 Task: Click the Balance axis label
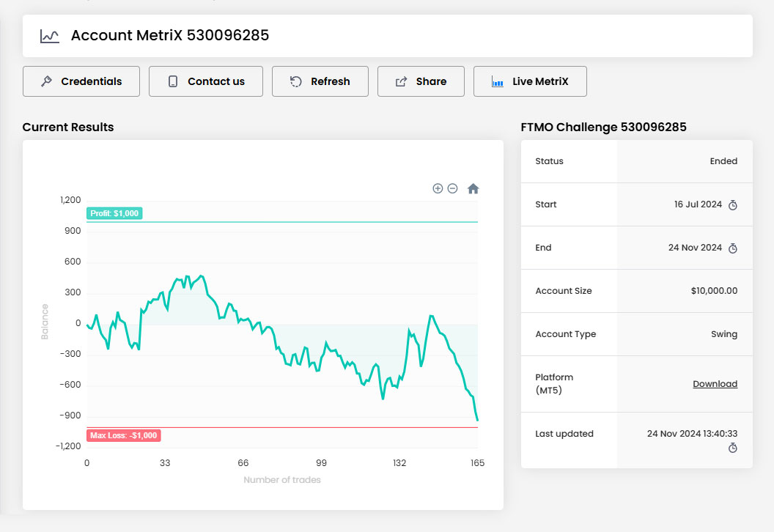tap(45, 322)
